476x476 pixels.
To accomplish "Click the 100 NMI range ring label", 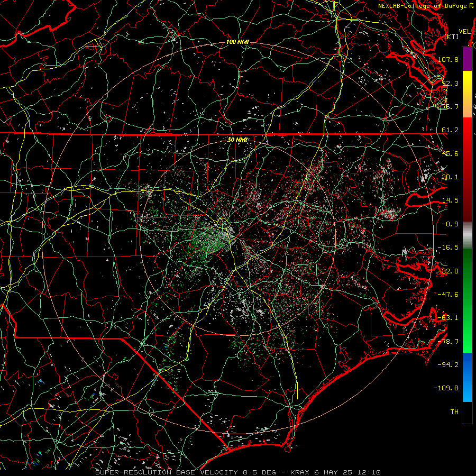I will pyautogui.click(x=237, y=42).
